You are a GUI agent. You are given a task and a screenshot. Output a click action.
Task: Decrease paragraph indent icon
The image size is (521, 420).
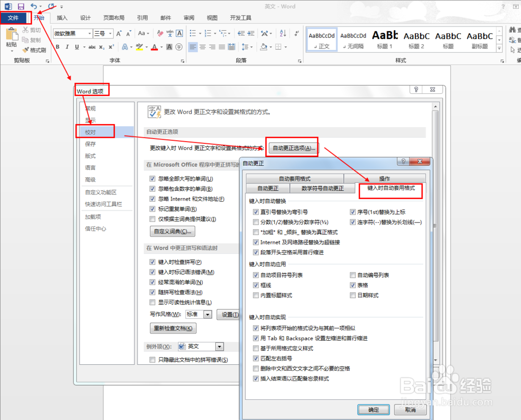click(x=242, y=33)
